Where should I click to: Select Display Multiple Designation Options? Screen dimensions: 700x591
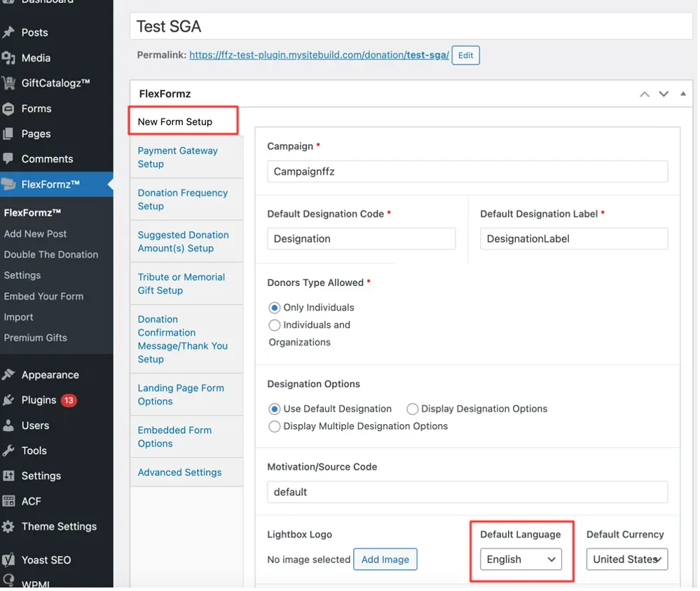[x=275, y=426]
